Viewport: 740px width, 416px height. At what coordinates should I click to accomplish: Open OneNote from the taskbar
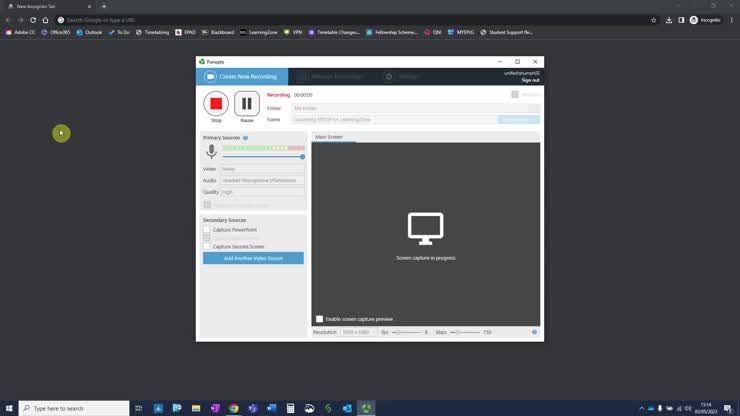click(x=215, y=408)
